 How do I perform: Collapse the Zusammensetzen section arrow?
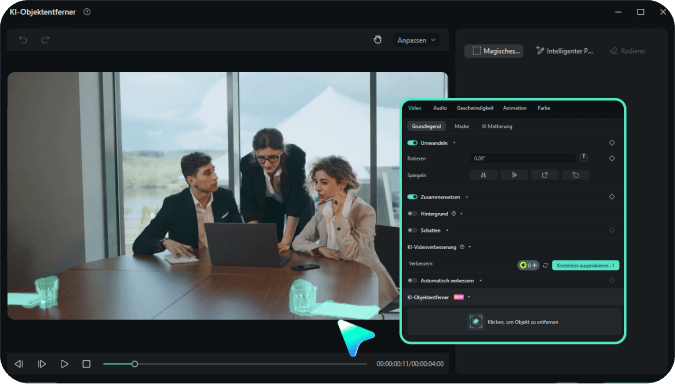[467, 197]
